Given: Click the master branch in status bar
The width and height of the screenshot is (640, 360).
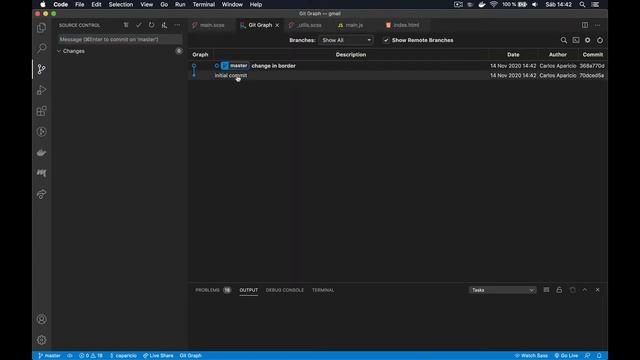Looking at the screenshot, I should 49,356.
